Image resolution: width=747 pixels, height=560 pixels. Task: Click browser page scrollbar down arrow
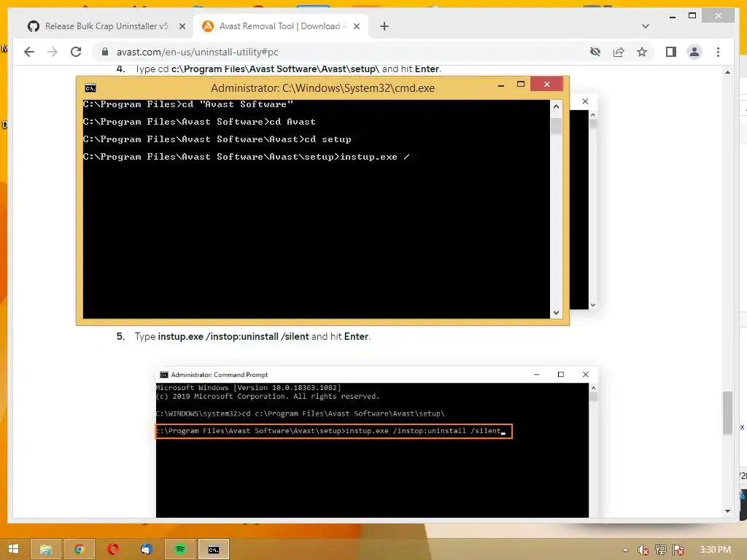[727, 511]
